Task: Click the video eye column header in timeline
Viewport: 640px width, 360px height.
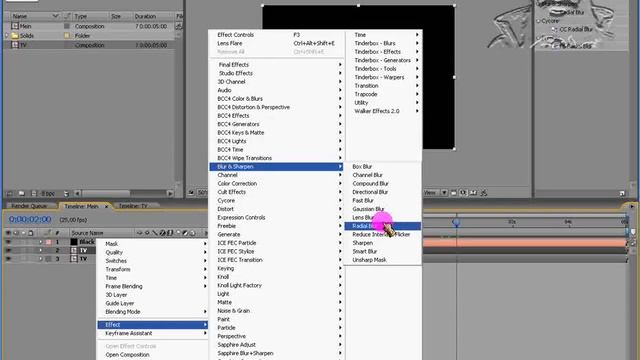Action: coord(8,233)
